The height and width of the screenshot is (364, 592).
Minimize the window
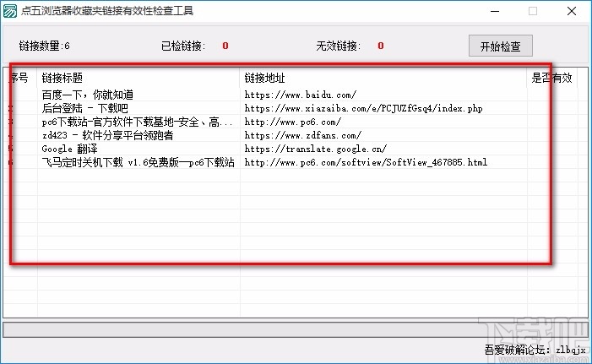[495, 11]
